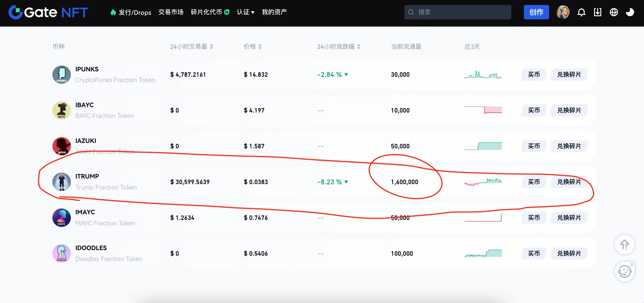
Task: Toggle dark mode moon icon
Action: (630, 12)
